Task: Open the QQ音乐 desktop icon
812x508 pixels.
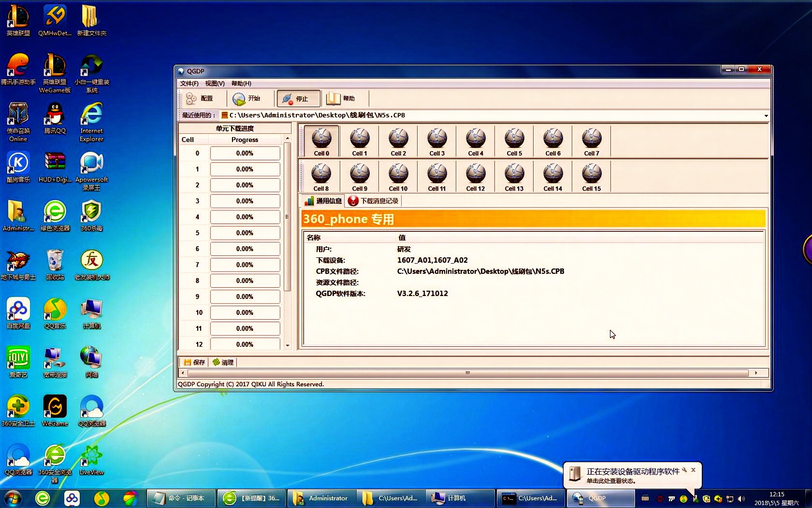Action: tap(55, 313)
